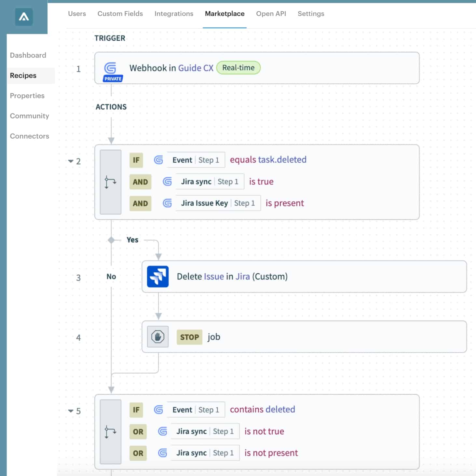Select the Jira icon in the Delete Issue step

[158, 276]
